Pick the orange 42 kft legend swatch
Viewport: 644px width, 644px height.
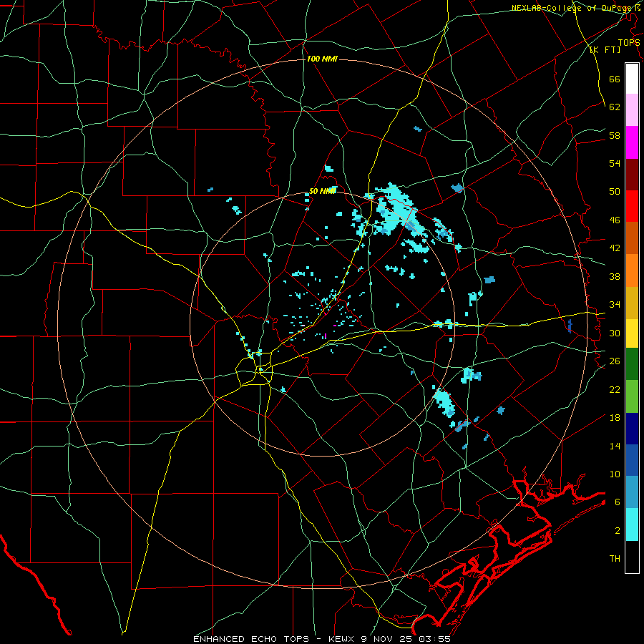click(x=632, y=270)
